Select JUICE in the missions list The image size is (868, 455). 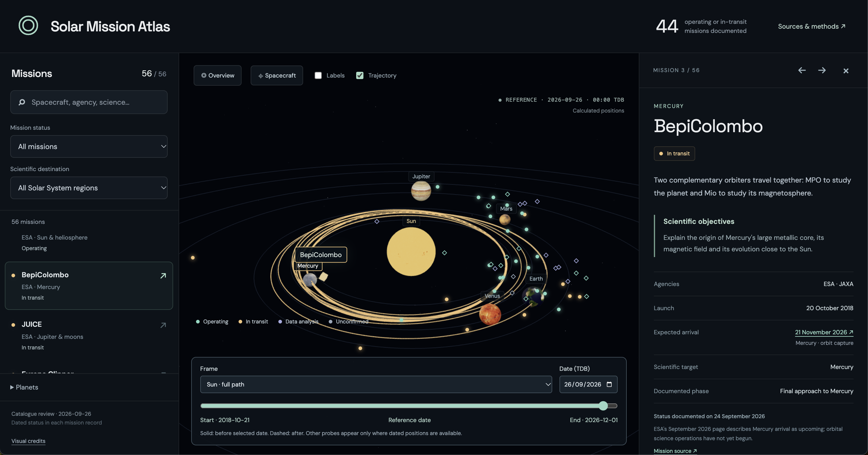(x=89, y=335)
